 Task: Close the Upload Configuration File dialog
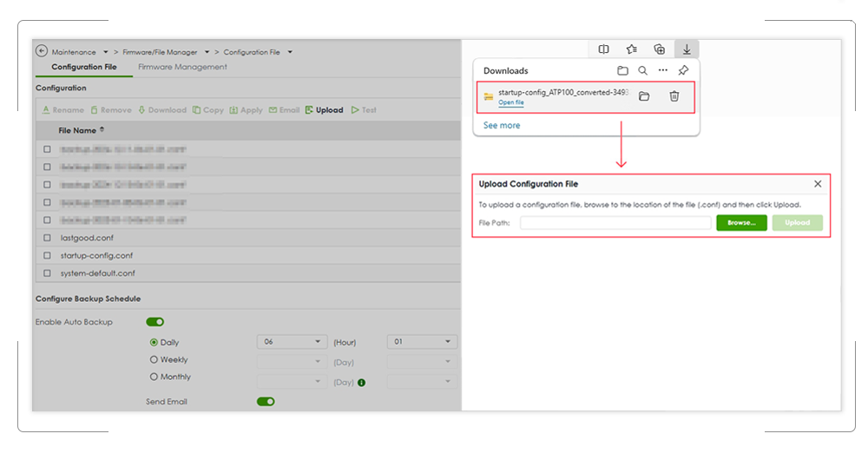click(x=818, y=184)
